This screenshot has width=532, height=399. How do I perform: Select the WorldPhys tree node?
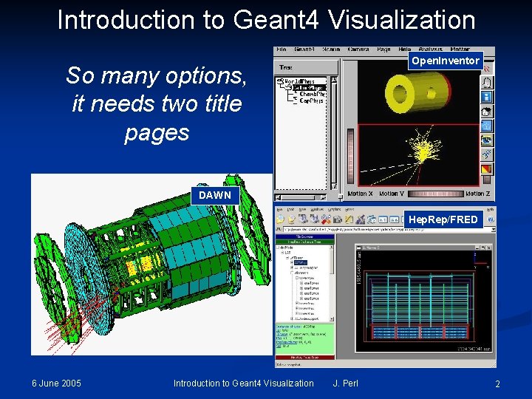tap(299, 81)
